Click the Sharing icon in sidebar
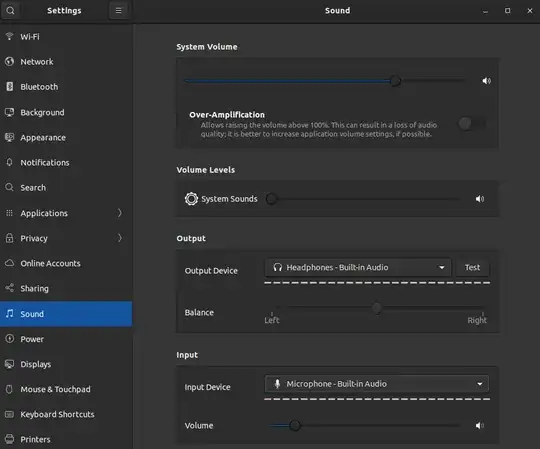The image size is (540, 449). click(x=10, y=288)
